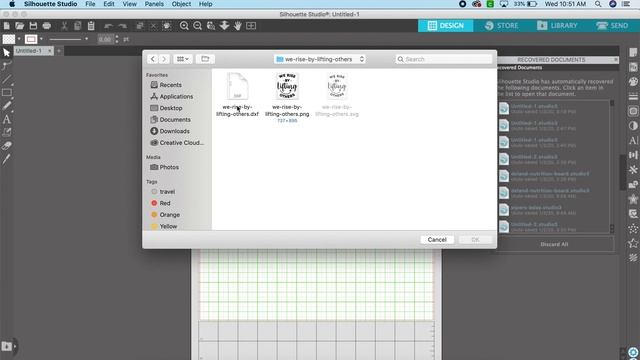Viewport: 640px width, 360px height.
Task: Open the Panels menu
Action: coord(154,4)
